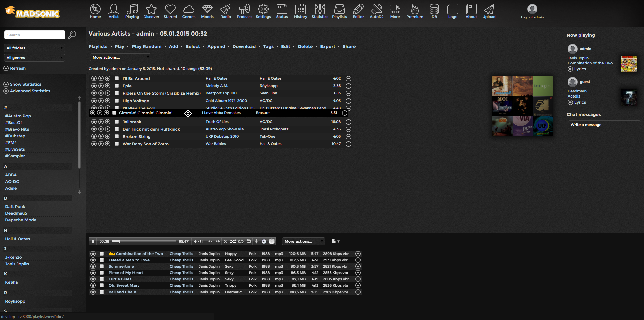Click 'Advanced Statistics' in the sidebar
644x320 pixels.
tap(30, 91)
